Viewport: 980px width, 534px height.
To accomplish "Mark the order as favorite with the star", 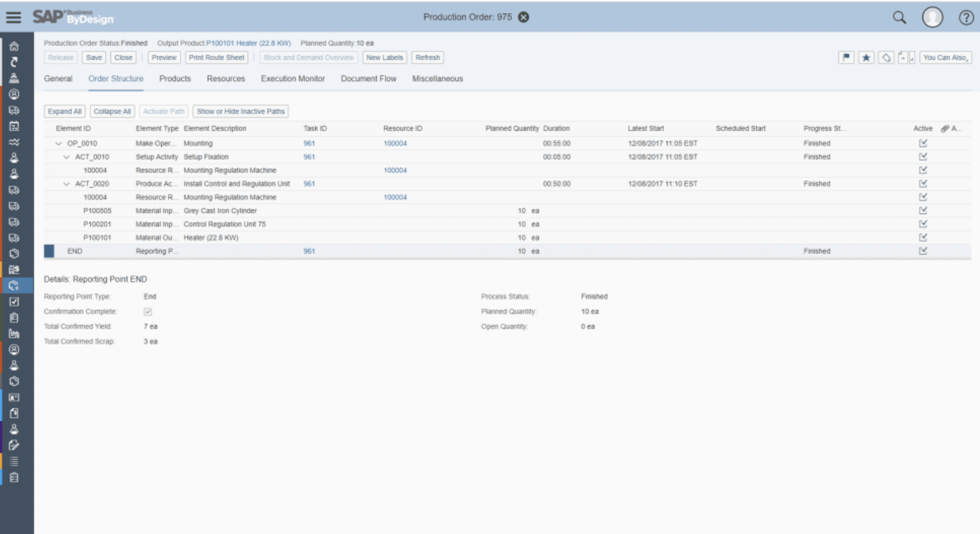I will [866, 57].
